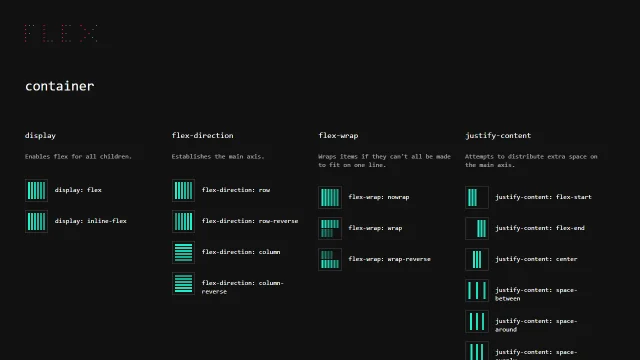Click the 'justify-content: center' label
The height and width of the screenshot is (360, 640).
tap(536, 259)
